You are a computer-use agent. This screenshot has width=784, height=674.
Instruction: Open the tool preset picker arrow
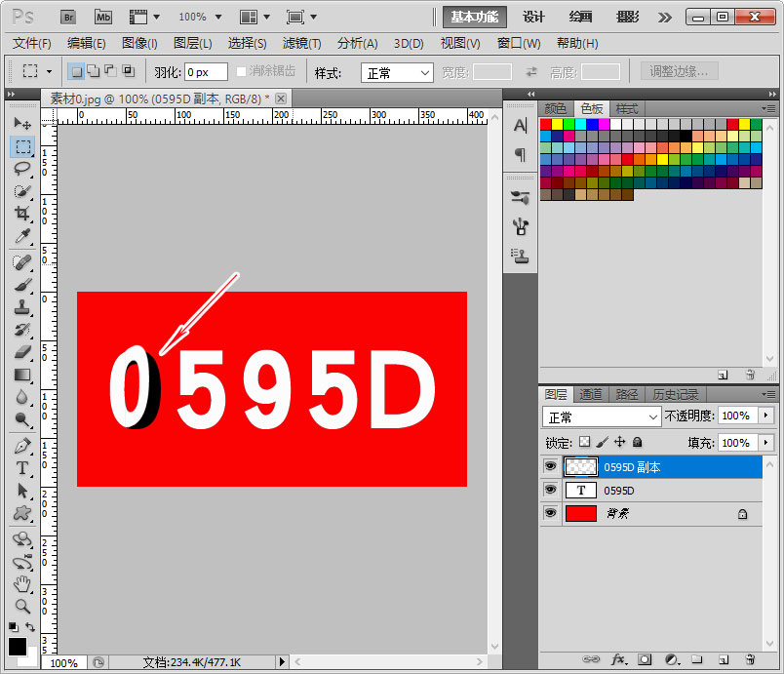[x=49, y=71]
